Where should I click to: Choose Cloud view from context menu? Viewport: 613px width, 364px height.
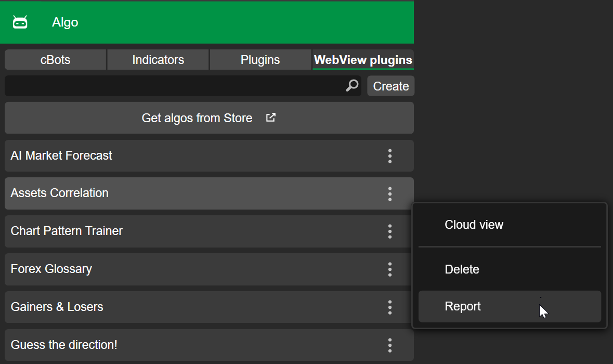(474, 225)
